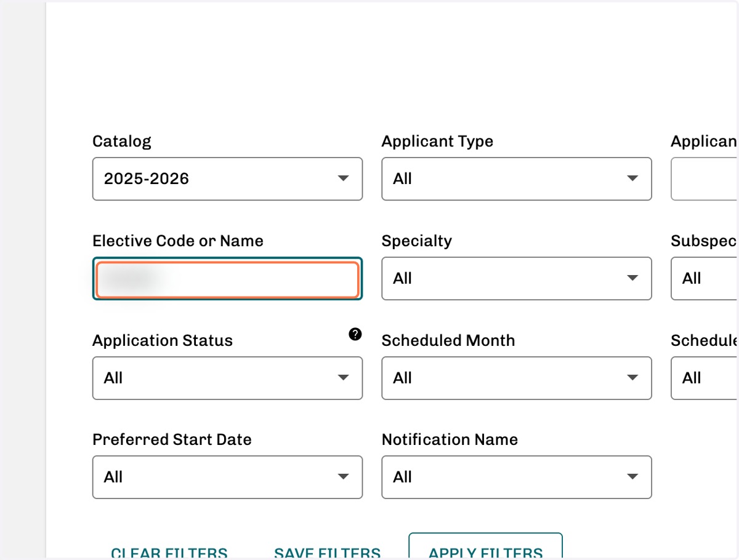The height and width of the screenshot is (560, 739).
Task: Expand the Scheduled Month dropdown
Action: tap(517, 378)
